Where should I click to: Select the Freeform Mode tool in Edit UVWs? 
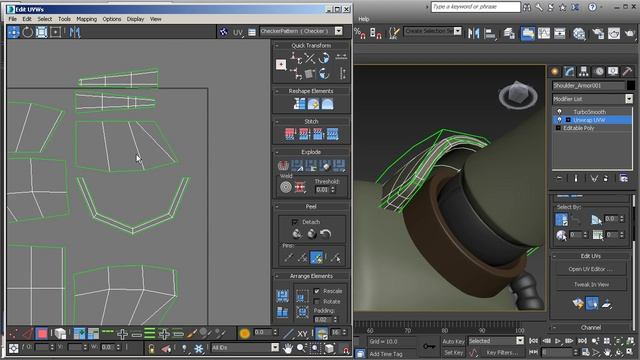pos(55,32)
